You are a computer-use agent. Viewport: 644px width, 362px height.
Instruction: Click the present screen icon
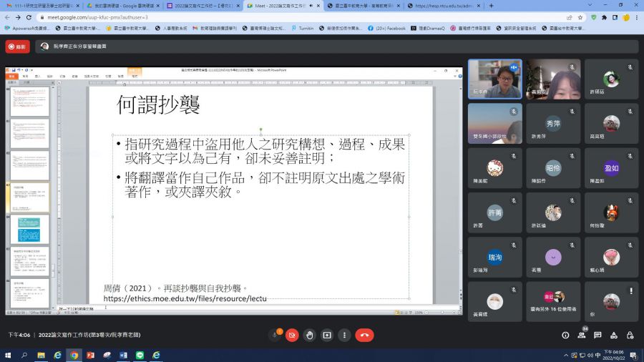click(x=327, y=335)
